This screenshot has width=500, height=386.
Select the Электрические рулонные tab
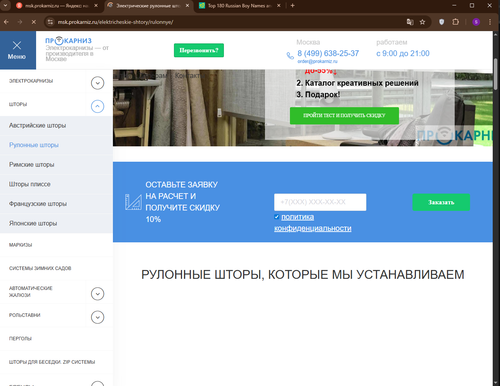pyautogui.click(x=148, y=6)
